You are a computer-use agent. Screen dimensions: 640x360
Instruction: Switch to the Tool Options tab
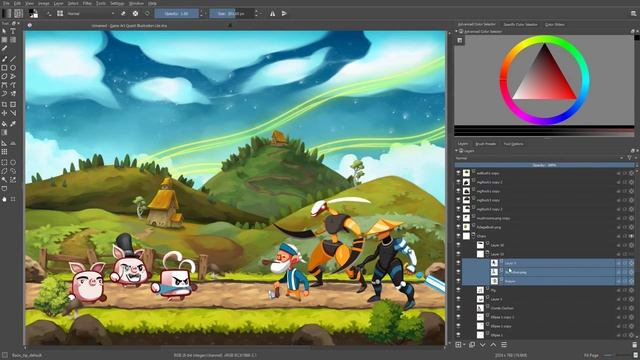(513, 144)
